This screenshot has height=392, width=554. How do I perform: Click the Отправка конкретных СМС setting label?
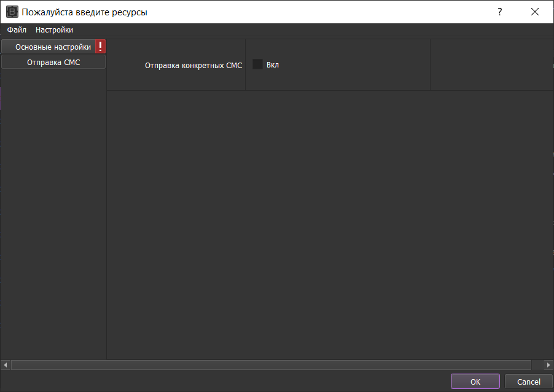193,65
